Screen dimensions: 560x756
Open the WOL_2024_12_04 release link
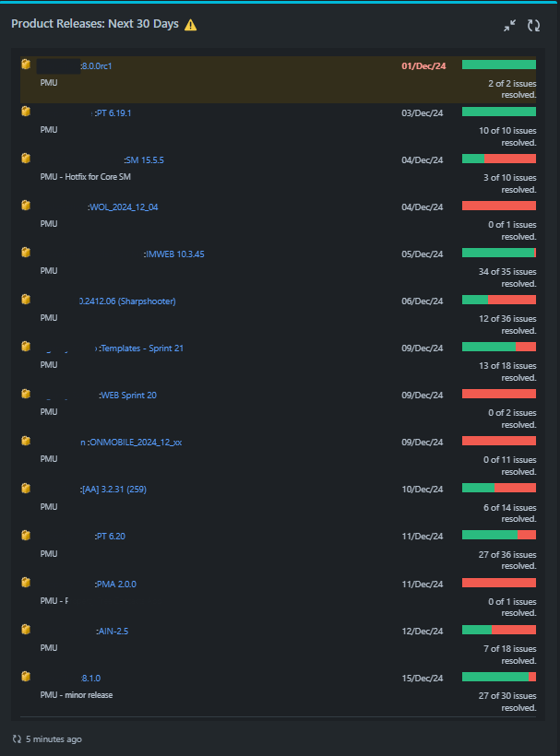coord(123,207)
